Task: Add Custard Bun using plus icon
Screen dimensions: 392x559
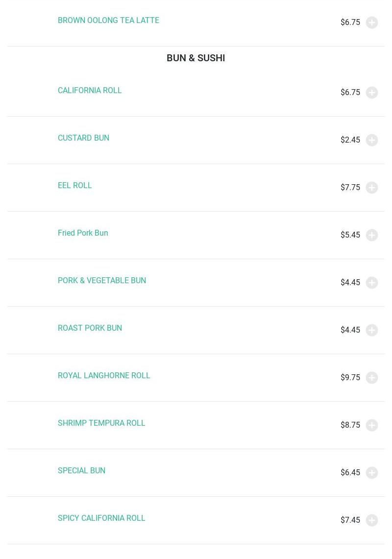Action: pyautogui.click(x=372, y=140)
